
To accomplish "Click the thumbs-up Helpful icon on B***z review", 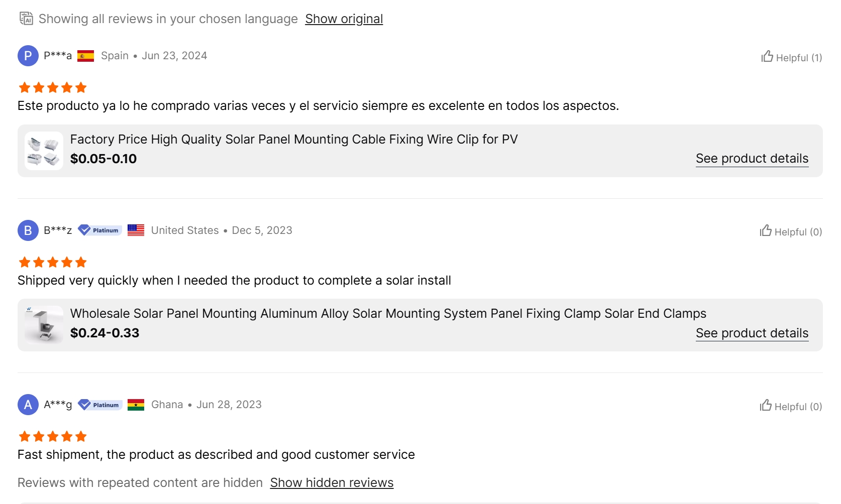I will (x=766, y=231).
